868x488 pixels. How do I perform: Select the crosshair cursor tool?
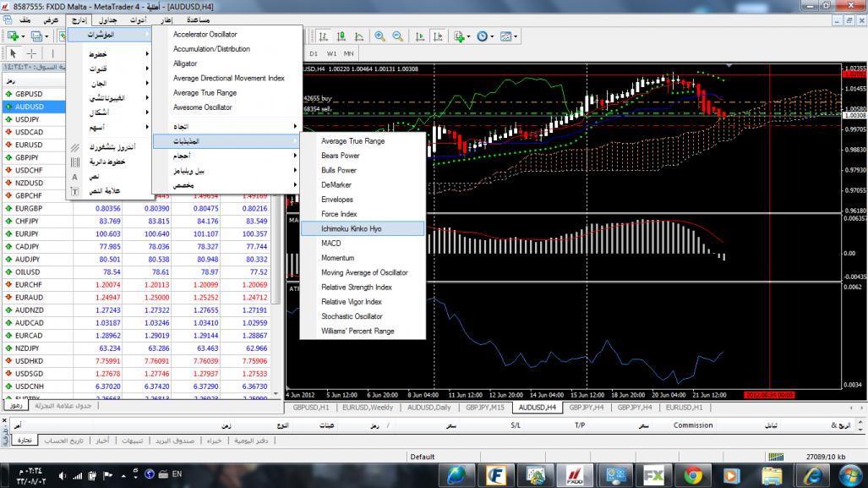click(x=31, y=53)
